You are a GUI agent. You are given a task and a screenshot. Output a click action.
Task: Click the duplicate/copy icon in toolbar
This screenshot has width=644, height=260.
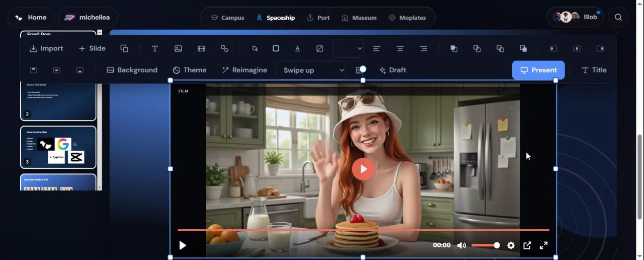pyautogui.click(x=124, y=48)
